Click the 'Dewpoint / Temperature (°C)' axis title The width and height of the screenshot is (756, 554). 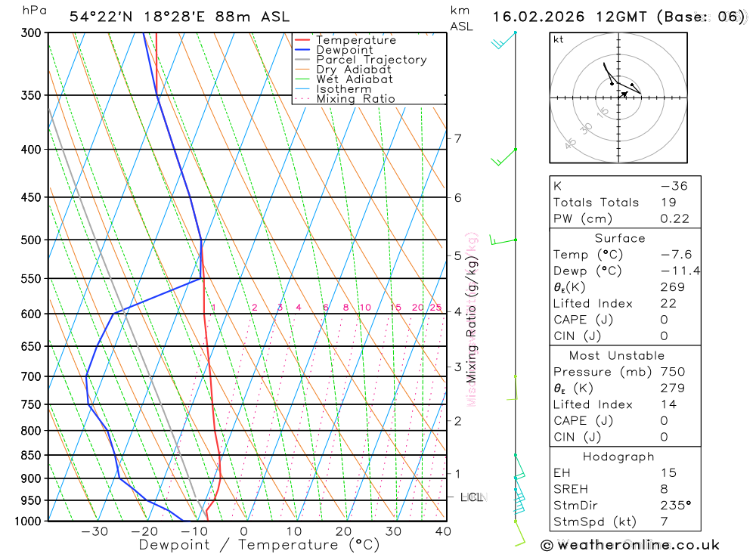(259, 545)
